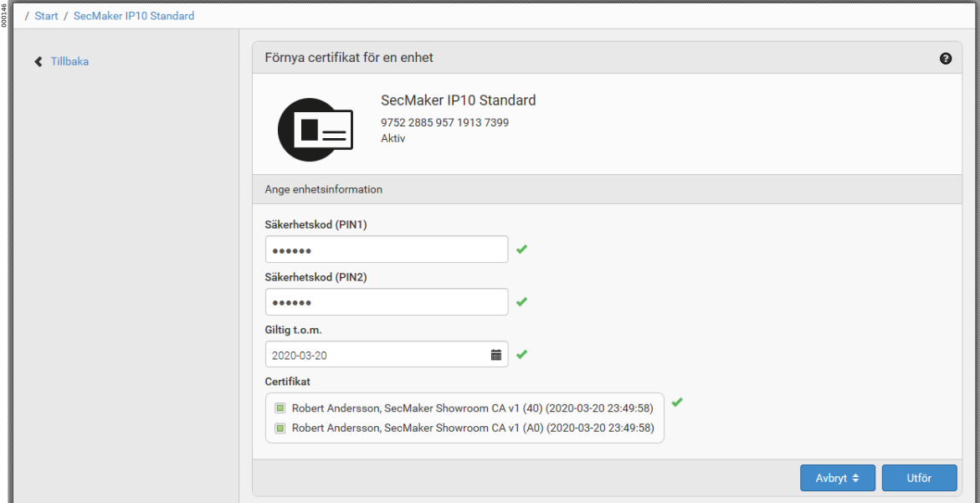The height and width of the screenshot is (503, 980).
Task: Click green checkmark beside PIN1 field
Action: tap(521, 249)
